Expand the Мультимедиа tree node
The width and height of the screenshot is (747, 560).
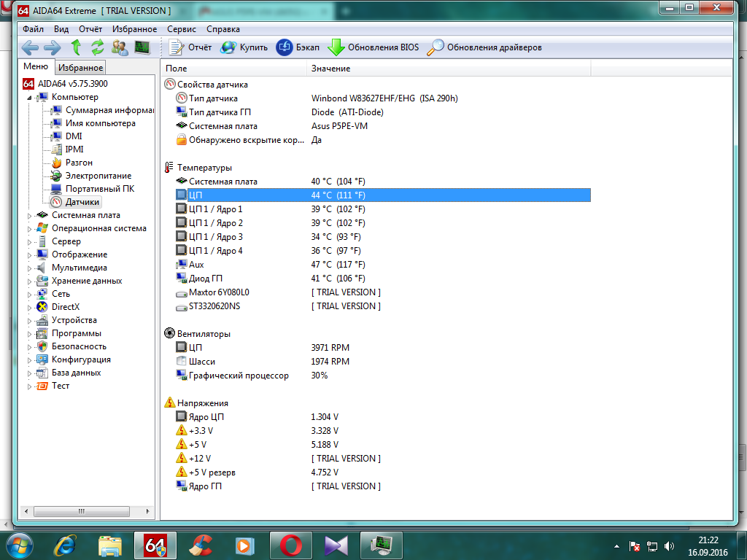pyautogui.click(x=29, y=268)
